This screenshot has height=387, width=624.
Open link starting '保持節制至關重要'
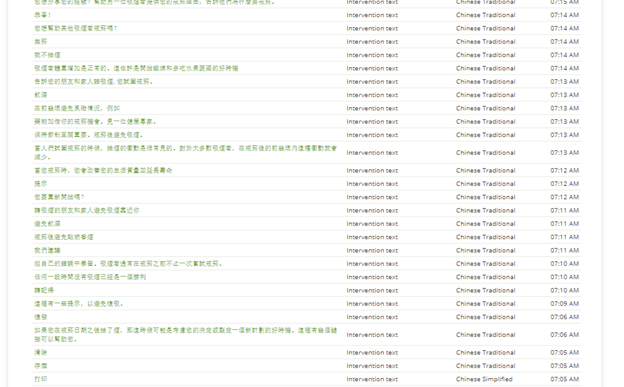click(x=89, y=135)
